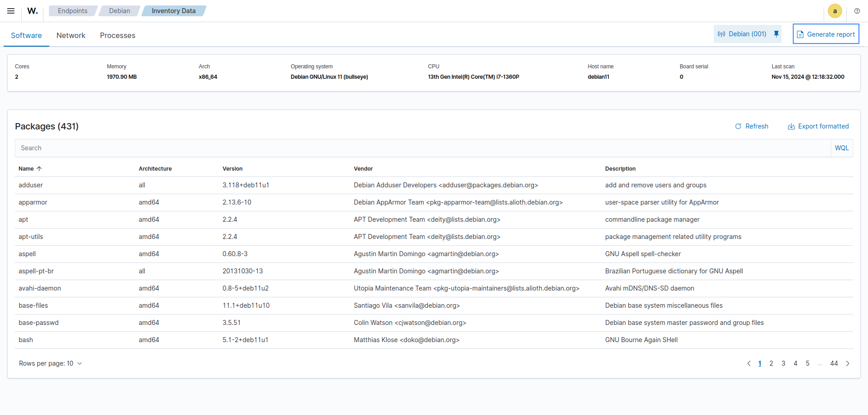Sort by Architecture column header

pos(155,169)
